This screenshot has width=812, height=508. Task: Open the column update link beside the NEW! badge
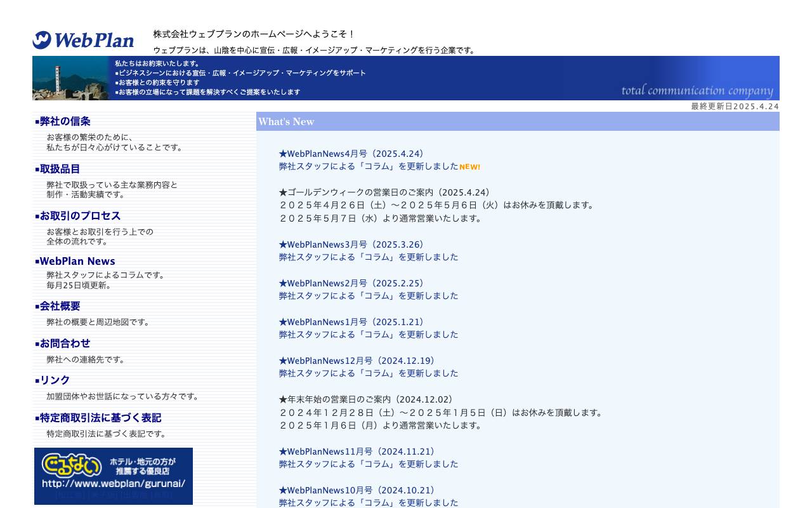(369, 166)
